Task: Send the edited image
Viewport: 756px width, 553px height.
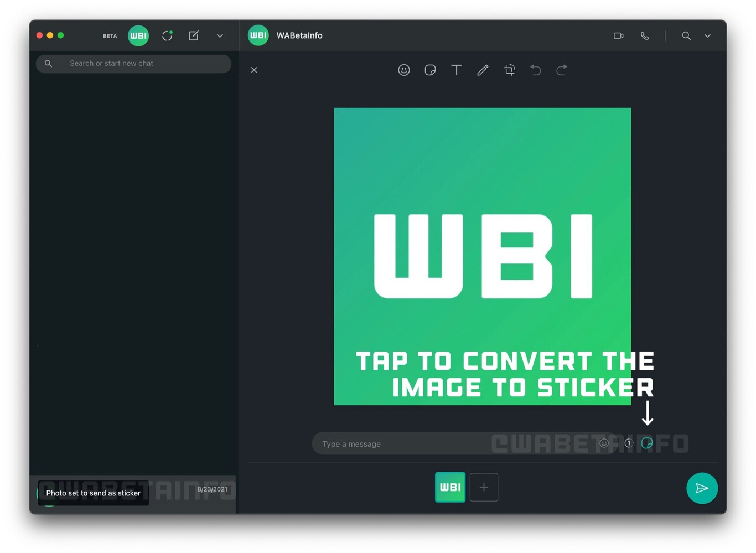Action: 702,488
